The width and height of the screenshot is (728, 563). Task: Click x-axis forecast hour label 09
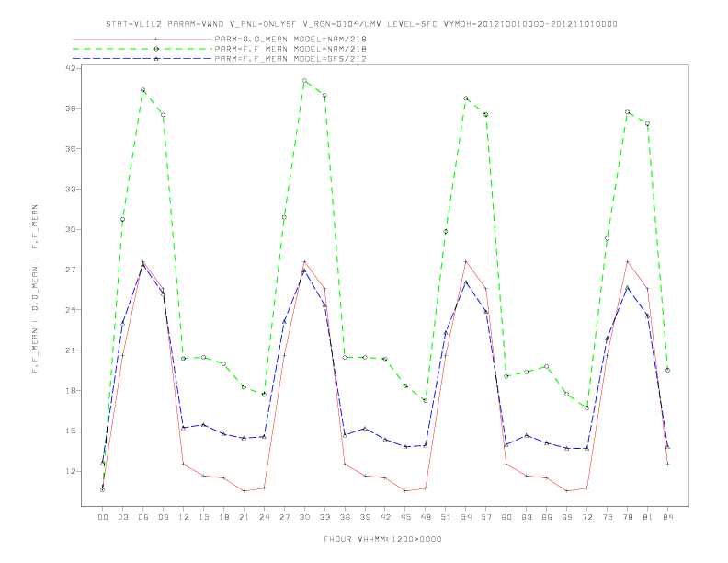coord(163,517)
